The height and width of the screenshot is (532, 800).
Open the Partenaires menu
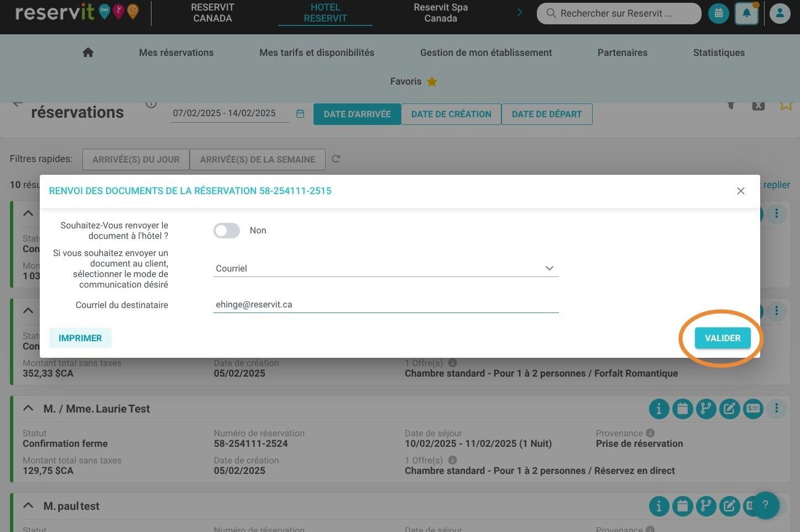[x=623, y=53]
